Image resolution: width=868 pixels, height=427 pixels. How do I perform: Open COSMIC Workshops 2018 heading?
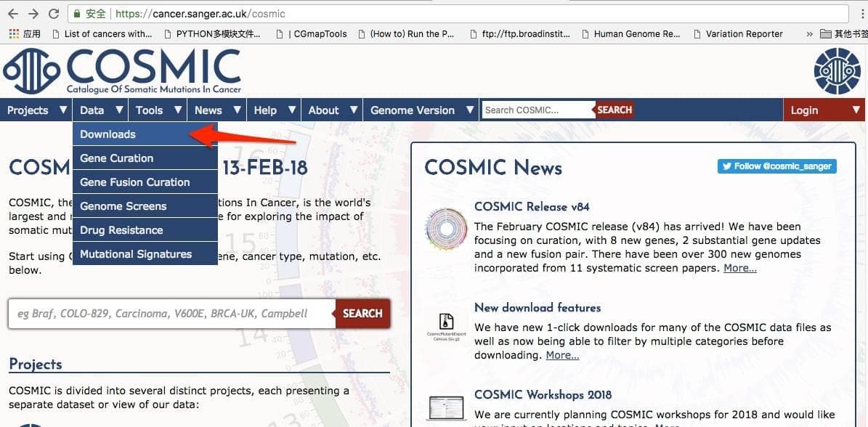pyautogui.click(x=543, y=395)
